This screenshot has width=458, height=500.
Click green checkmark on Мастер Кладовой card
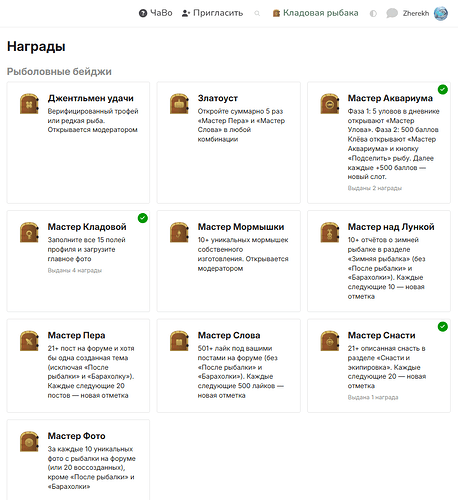pyautogui.click(x=143, y=218)
